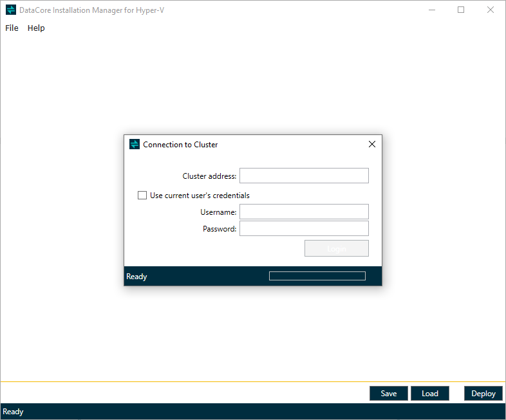Image resolution: width=506 pixels, height=420 pixels.
Task: Click into the Username text box
Action: 304,212
